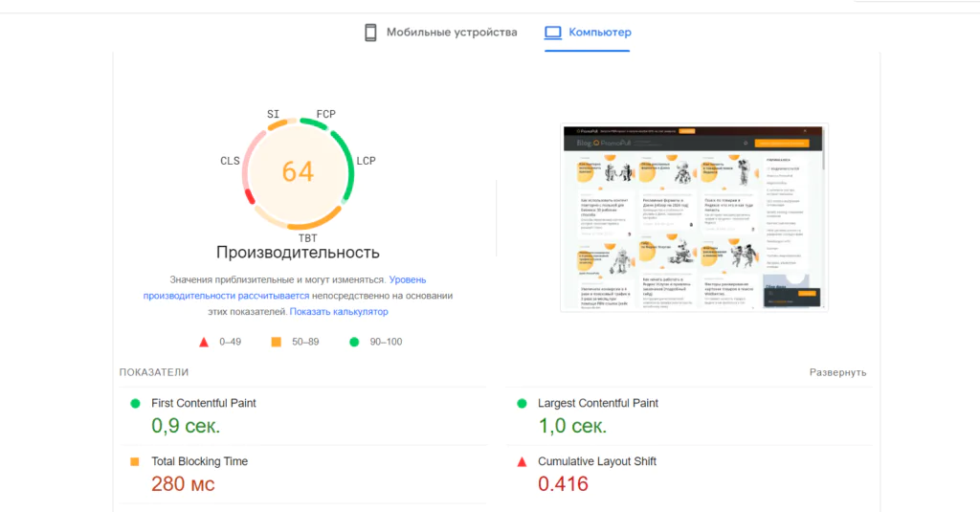This screenshot has height=512, width=980.
Task: Open the Показать калькулятор link
Action: (339, 311)
